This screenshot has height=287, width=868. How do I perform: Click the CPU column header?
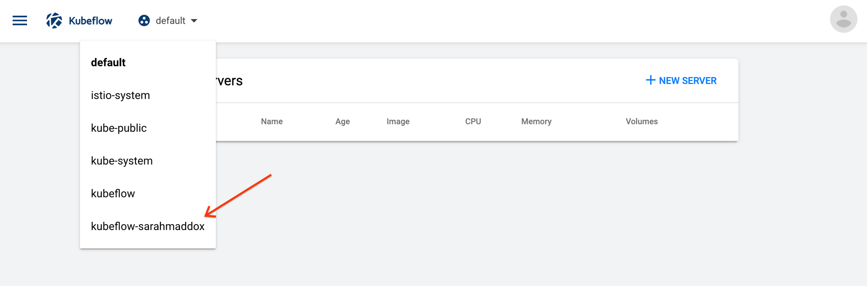click(473, 121)
